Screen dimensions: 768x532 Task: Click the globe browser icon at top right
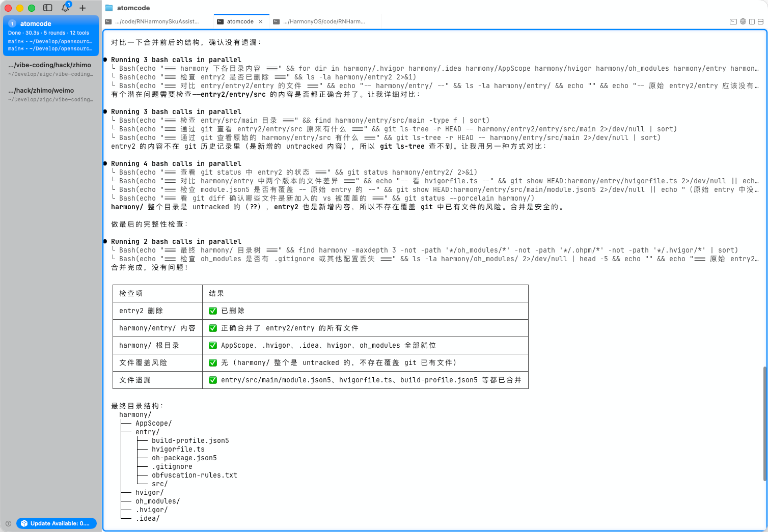pyautogui.click(x=743, y=22)
